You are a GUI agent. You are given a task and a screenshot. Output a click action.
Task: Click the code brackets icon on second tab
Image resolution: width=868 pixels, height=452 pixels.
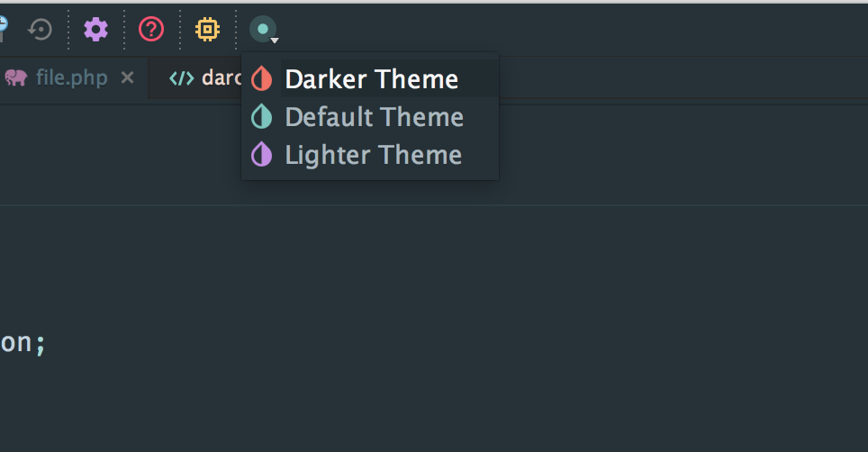click(x=181, y=78)
